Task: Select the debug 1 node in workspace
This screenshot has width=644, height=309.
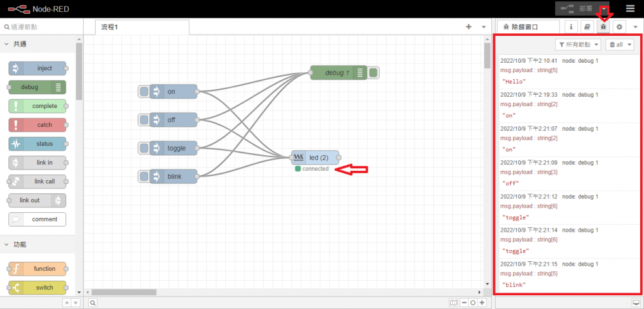Action: (338, 73)
